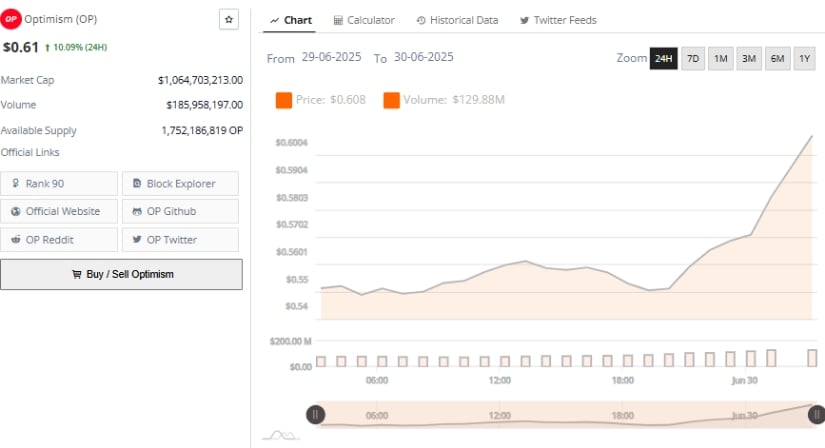825x448 pixels.
Task: Open the OP Twitter link
Action: click(x=180, y=240)
